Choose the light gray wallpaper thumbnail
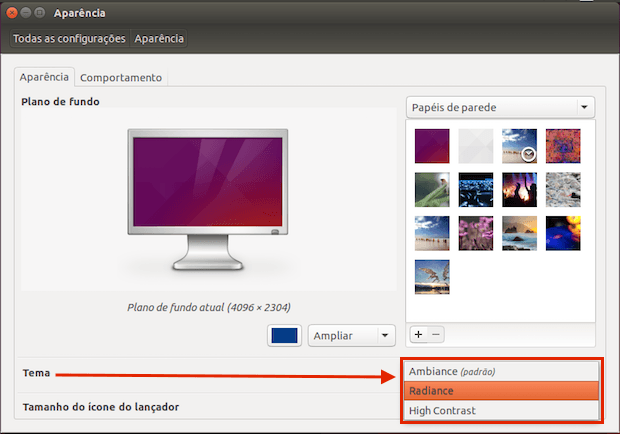 coord(476,146)
